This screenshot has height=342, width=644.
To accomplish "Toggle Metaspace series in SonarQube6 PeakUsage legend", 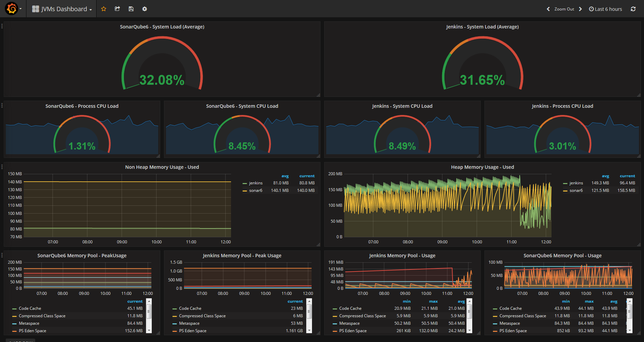I will click(29, 323).
